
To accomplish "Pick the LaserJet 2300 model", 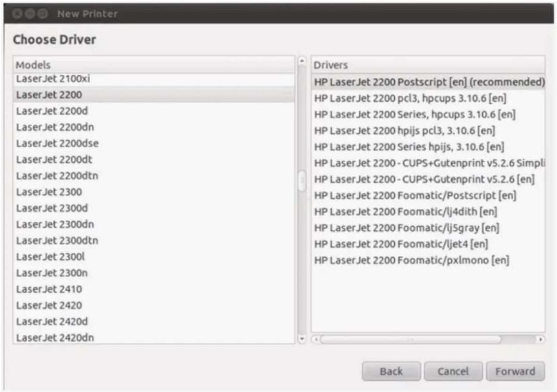I will 154,192.
